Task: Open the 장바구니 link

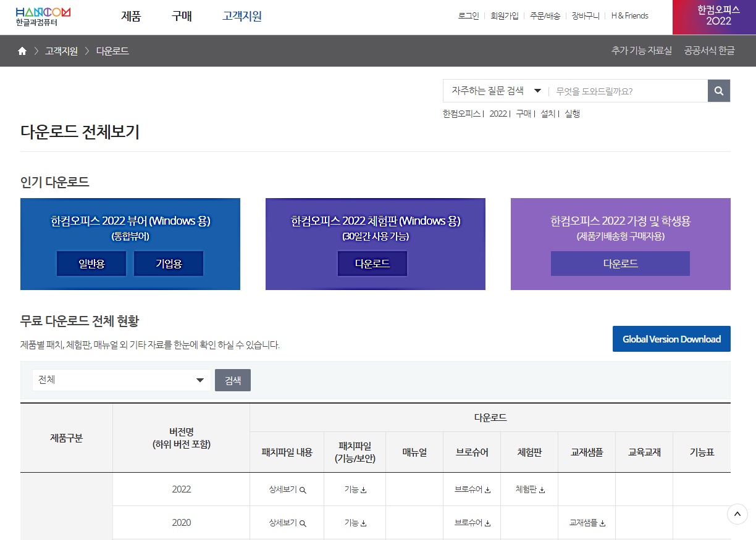Action: point(586,16)
